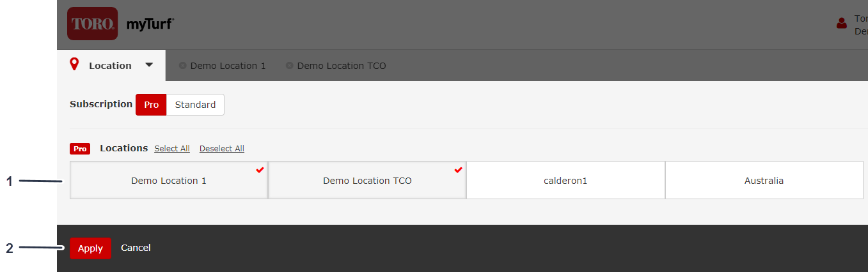Cancel the location selection

[136, 248]
